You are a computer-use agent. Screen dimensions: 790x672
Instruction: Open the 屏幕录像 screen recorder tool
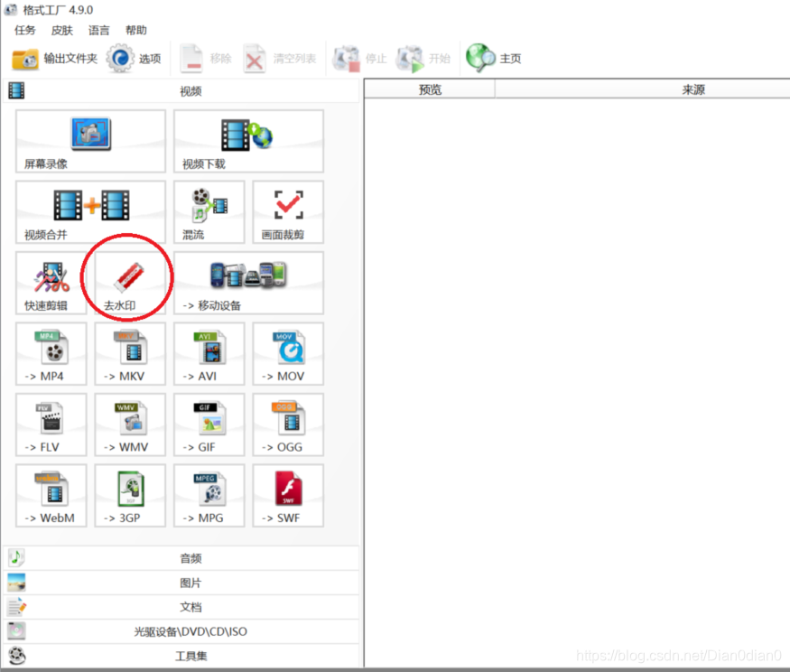coord(90,141)
